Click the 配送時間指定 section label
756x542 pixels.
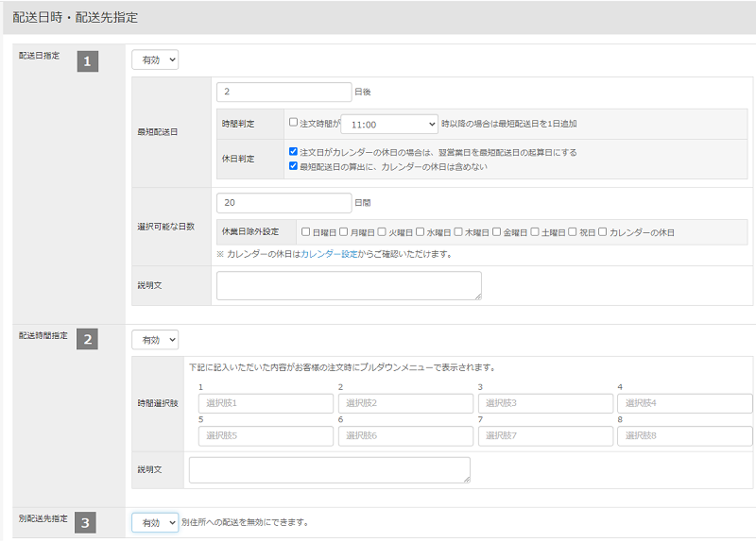coord(43,336)
